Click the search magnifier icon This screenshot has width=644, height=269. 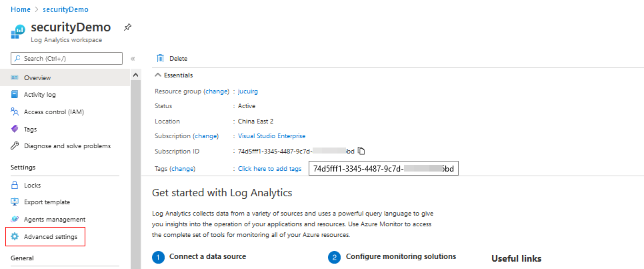click(x=17, y=59)
